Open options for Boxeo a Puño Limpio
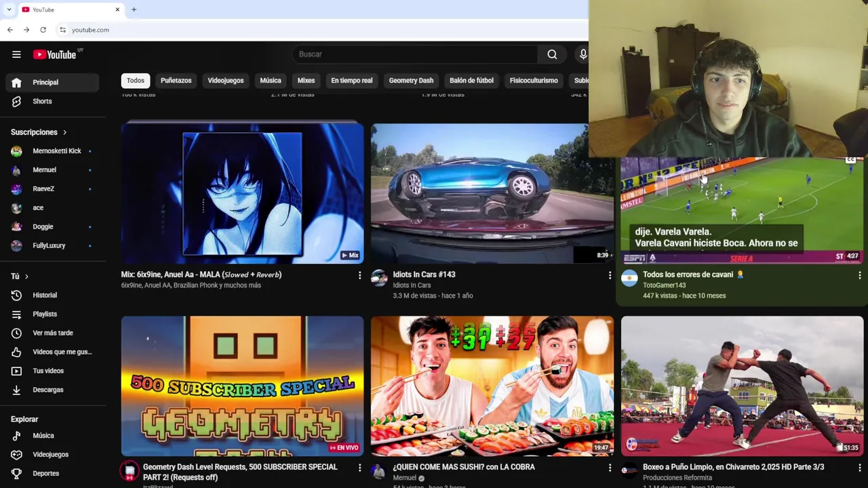868x488 pixels. pyautogui.click(x=859, y=468)
